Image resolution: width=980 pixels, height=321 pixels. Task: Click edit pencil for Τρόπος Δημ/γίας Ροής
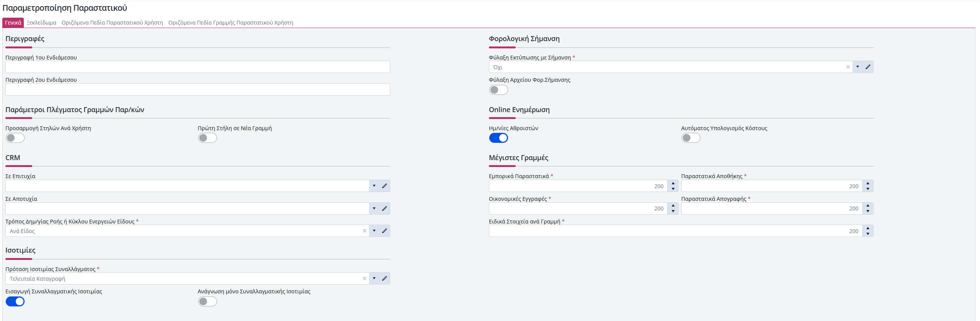tap(384, 231)
